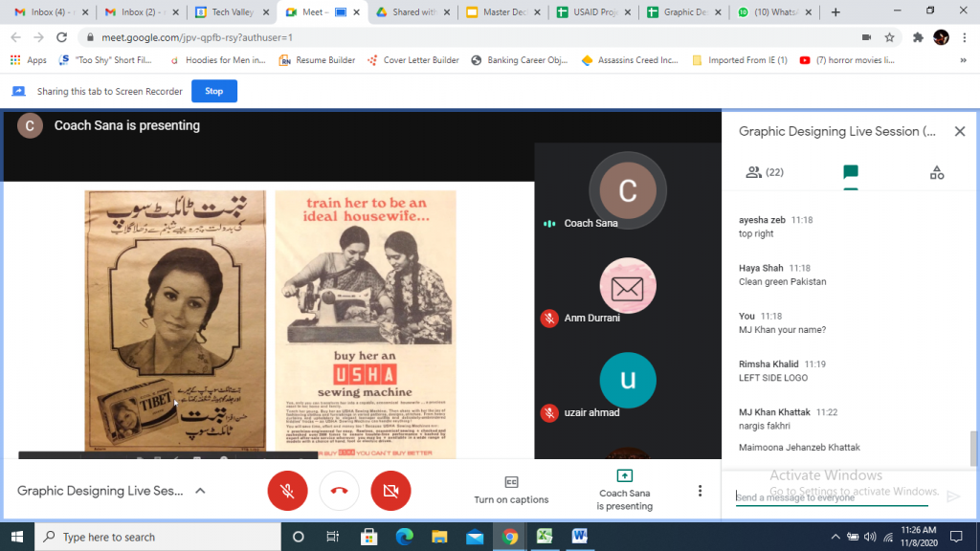
Task: Show more bookmarks with the double chevron
Action: coord(963,60)
